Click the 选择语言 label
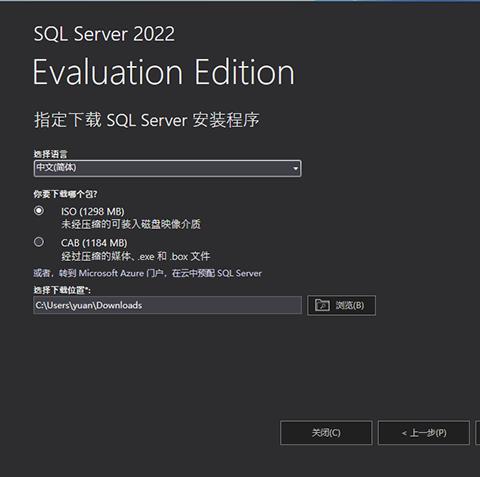The image size is (480, 477). point(50,154)
